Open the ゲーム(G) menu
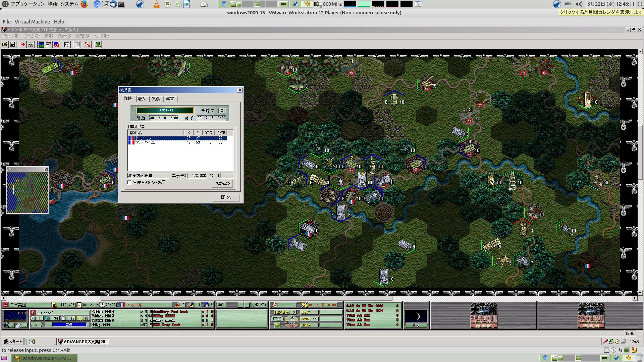This screenshot has height=362, width=644. click(32, 36)
